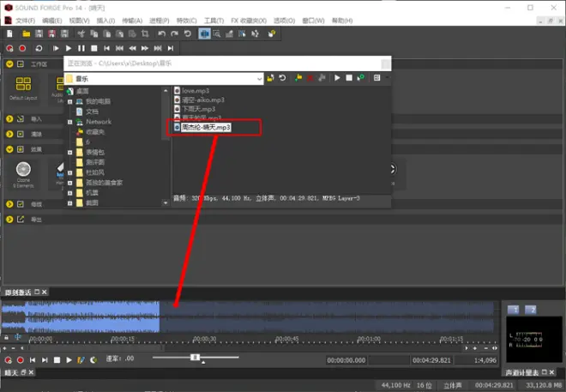Click Go to End in the top transport bar

pyautogui.click(x=171, y=48)
